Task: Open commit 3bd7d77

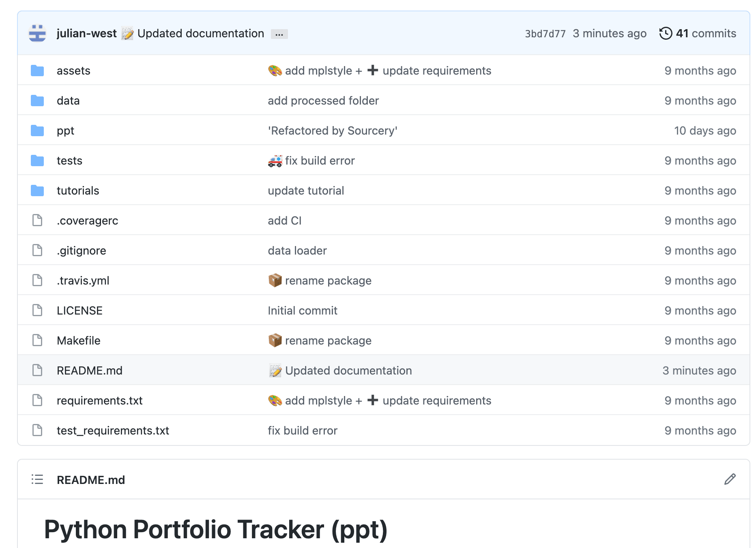Action: [x=545, y=33]
